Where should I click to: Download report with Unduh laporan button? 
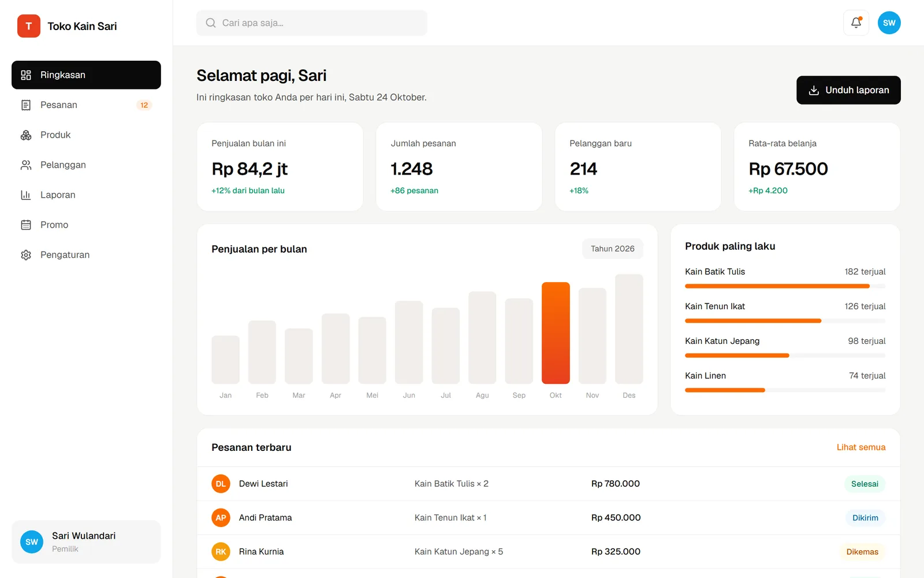[848, 90]
